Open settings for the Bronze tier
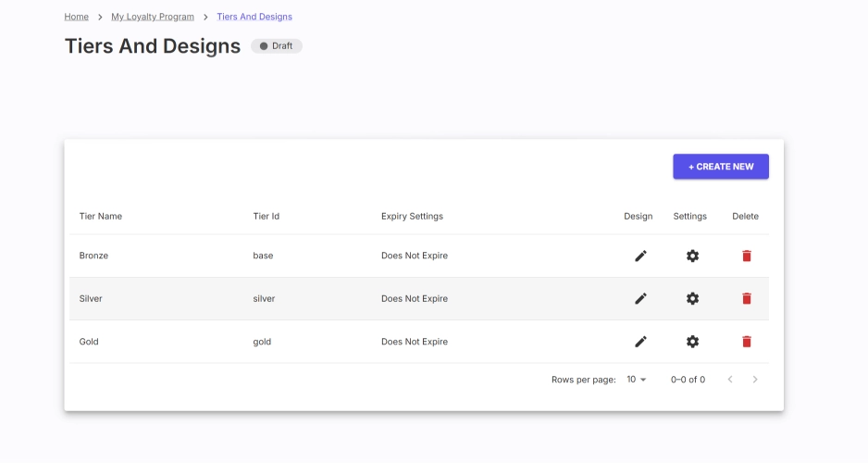 [692, 256]
